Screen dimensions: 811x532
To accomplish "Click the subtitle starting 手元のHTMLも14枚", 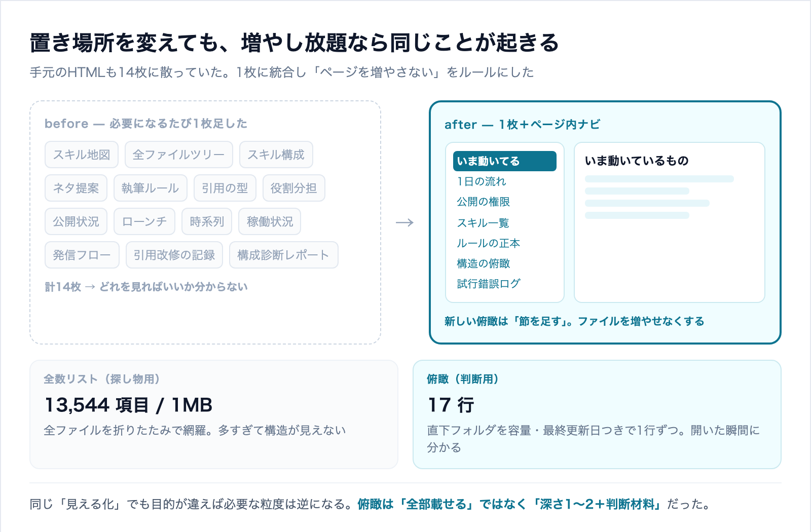I will coord(282,72).
